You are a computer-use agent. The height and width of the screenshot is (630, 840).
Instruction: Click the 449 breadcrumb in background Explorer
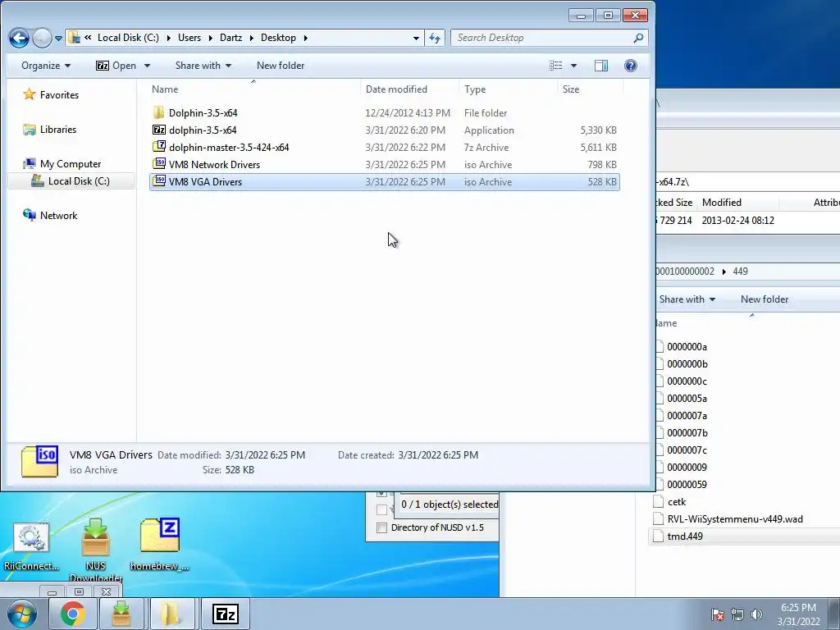coord(740,271)
